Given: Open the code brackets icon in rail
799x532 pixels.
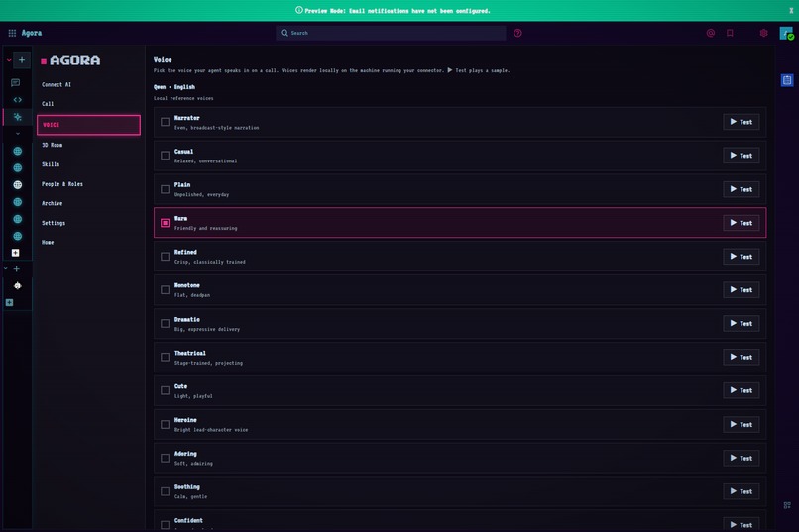Looking at the screenshot, I should coord(17,100).
